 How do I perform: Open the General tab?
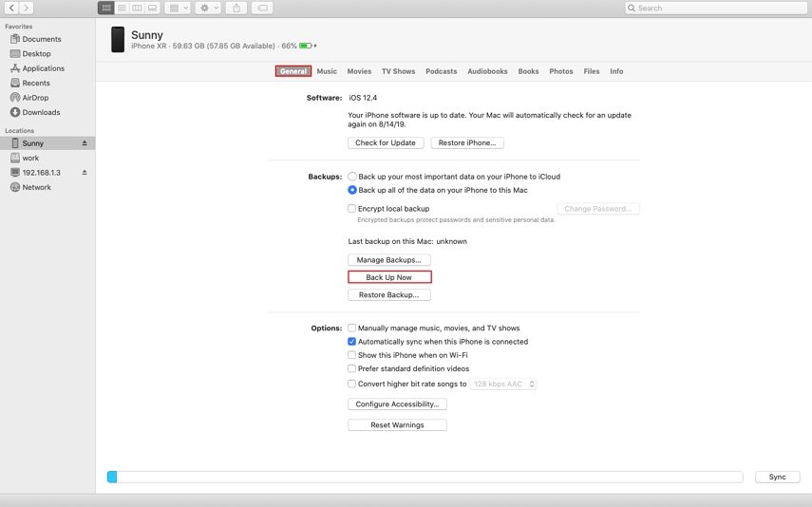click(293, 71)
